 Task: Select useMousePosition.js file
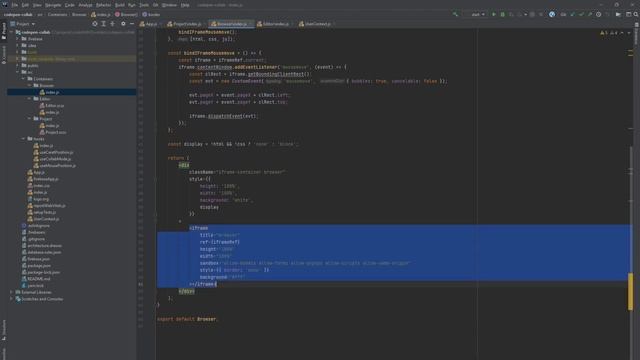click(58, 166)
